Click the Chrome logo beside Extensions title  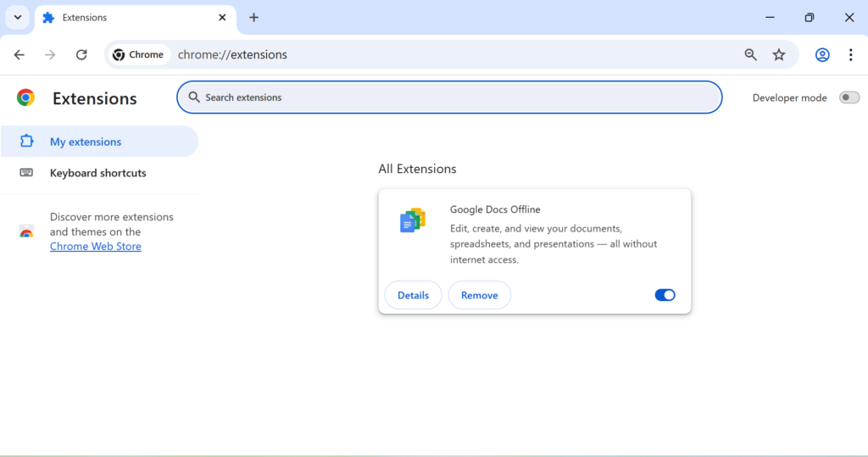[x=25, y=98]
